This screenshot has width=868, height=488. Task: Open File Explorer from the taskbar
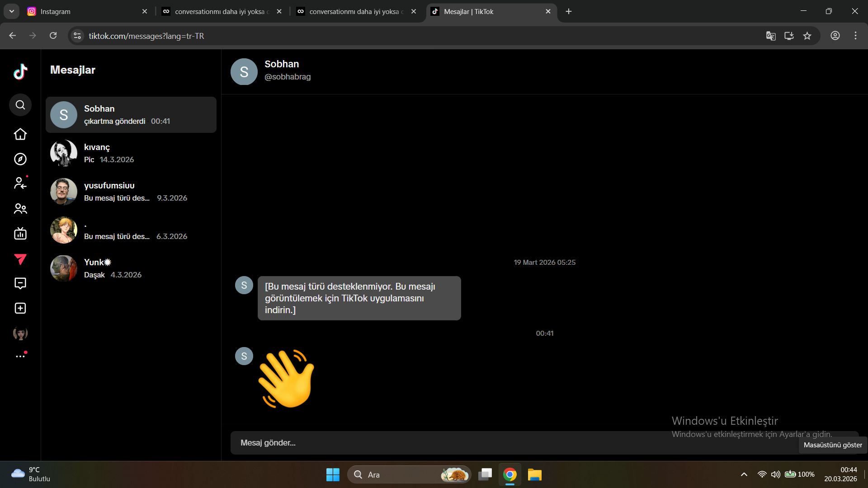pos(534,474)
